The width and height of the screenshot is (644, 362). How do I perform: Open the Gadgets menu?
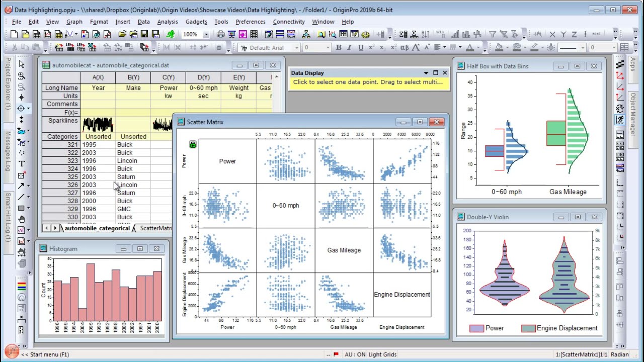tap(196, 22)
